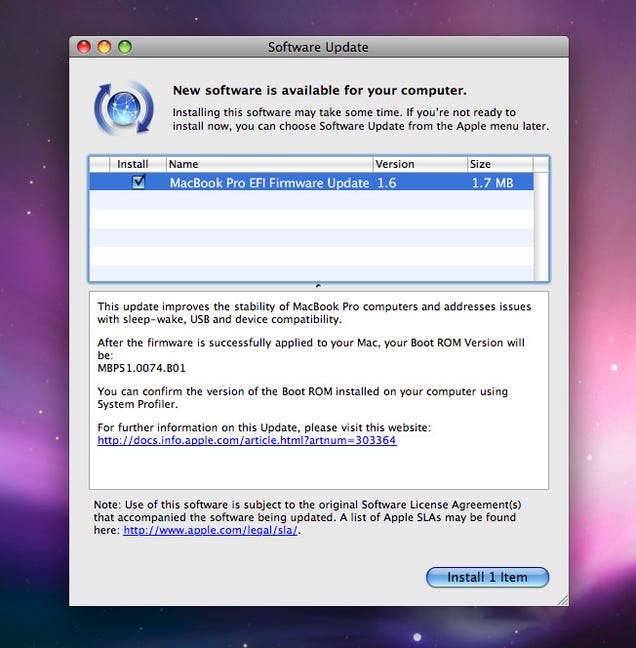Click the Software Update globe icon
The image size is (636, 648).
124,108
